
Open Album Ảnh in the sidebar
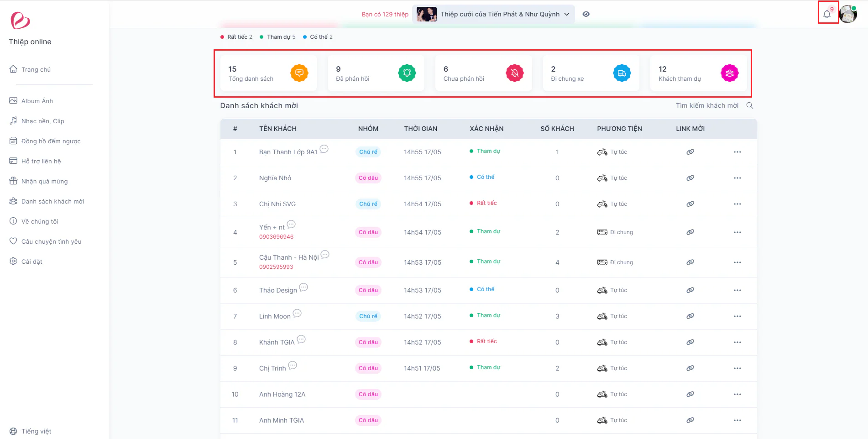point(31,101)
